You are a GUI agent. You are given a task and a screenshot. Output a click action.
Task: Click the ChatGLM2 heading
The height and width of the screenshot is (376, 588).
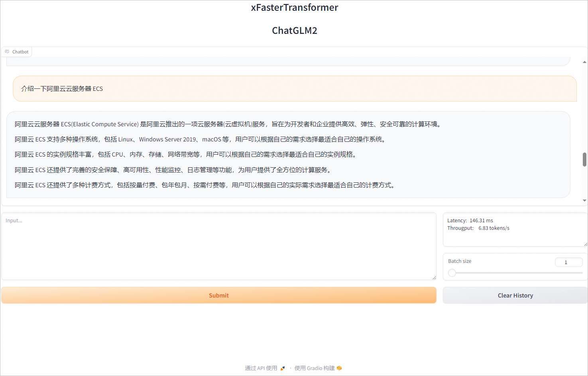295,31
